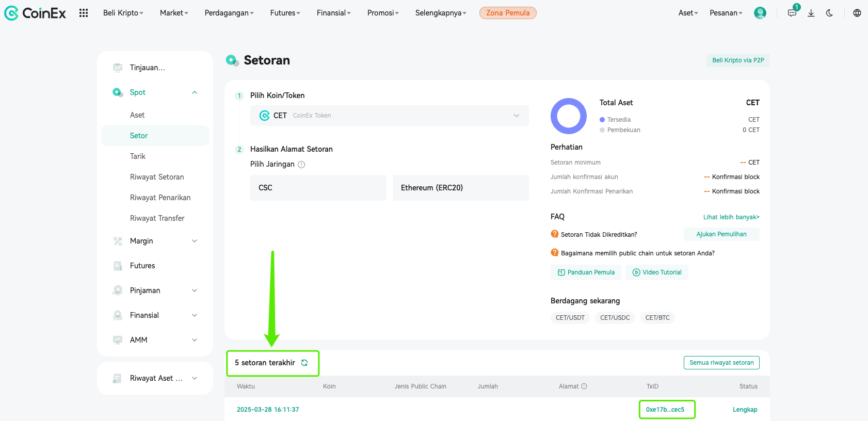
Task: Click the Margin sidebar icon
Action: coord(118,241)
